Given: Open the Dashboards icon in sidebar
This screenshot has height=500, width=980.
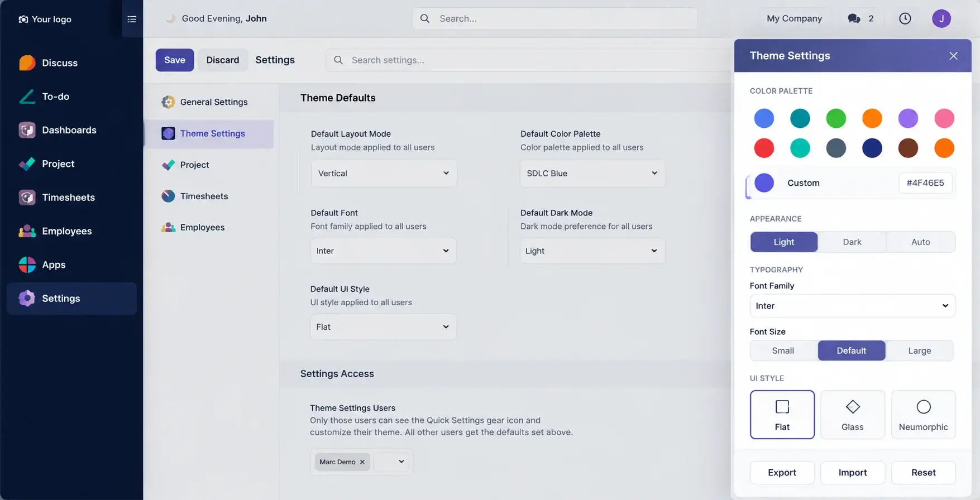Looking at the screenshot, I should click(x=27, y=130).
